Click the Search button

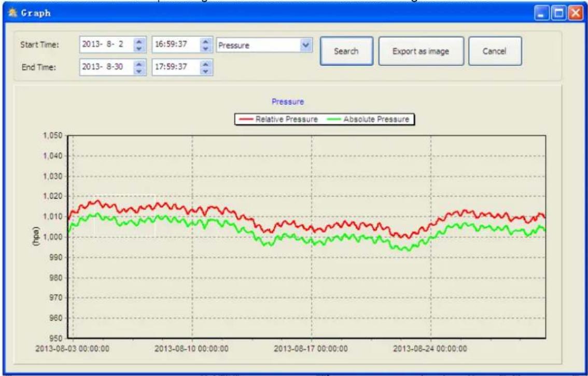pos(346,51)
